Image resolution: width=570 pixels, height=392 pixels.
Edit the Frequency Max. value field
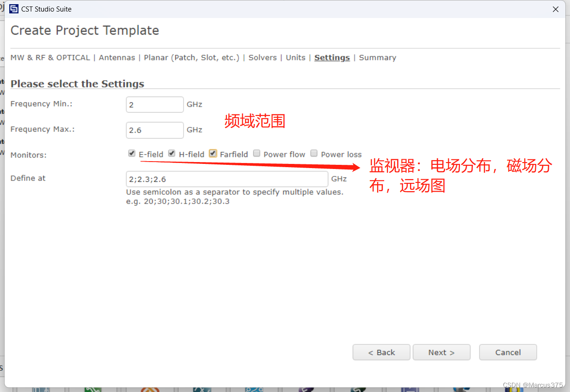click(x=154, y=130)
